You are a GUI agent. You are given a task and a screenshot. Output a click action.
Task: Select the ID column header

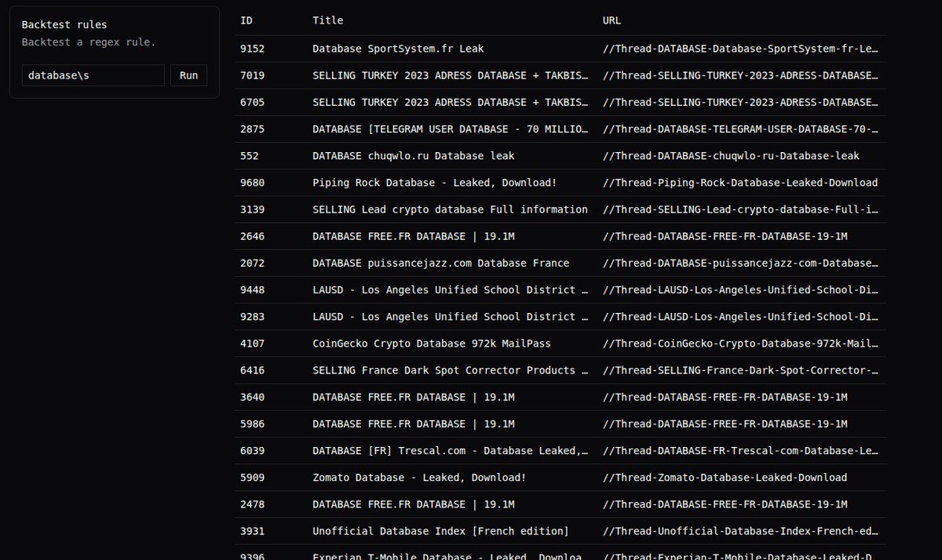246,20
